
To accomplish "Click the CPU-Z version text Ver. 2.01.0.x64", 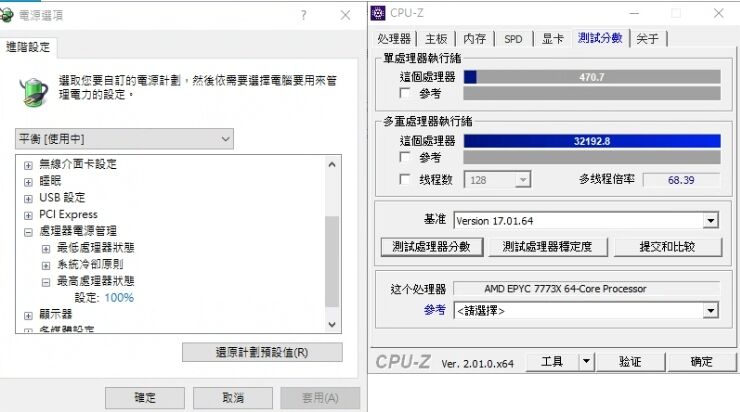I will click(x=477, y=363).
